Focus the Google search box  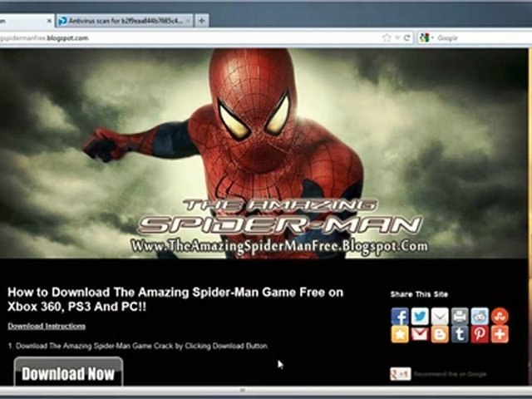[x=484, y=38]
